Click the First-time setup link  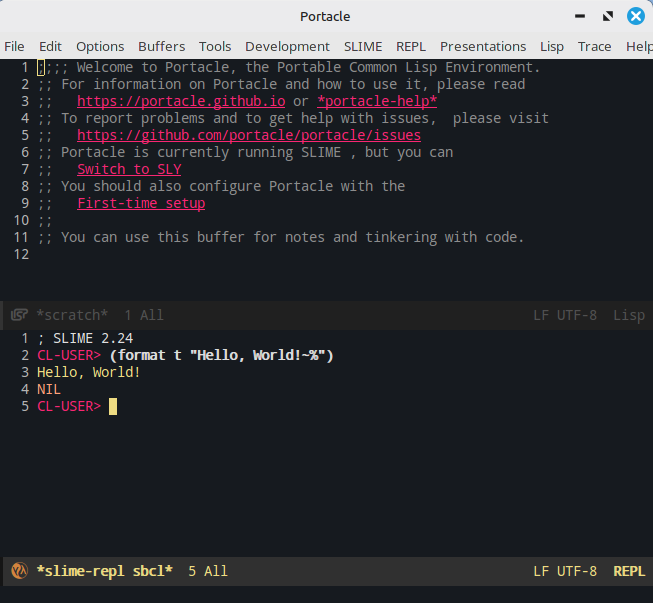coord(141,203)
